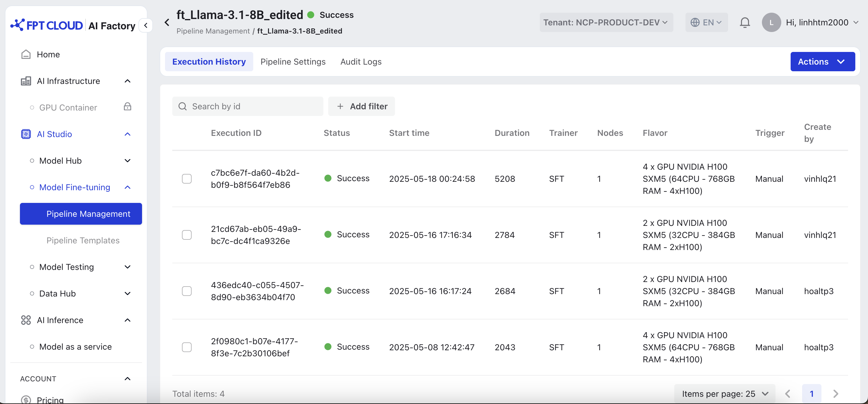Open the linhhtm2000 user menu

coord(821,23)
